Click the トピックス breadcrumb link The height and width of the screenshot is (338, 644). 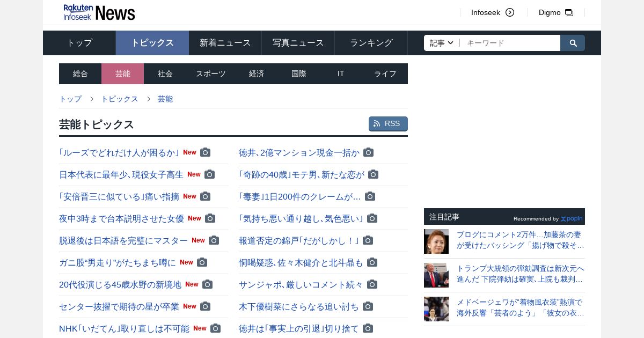(120, 99)
